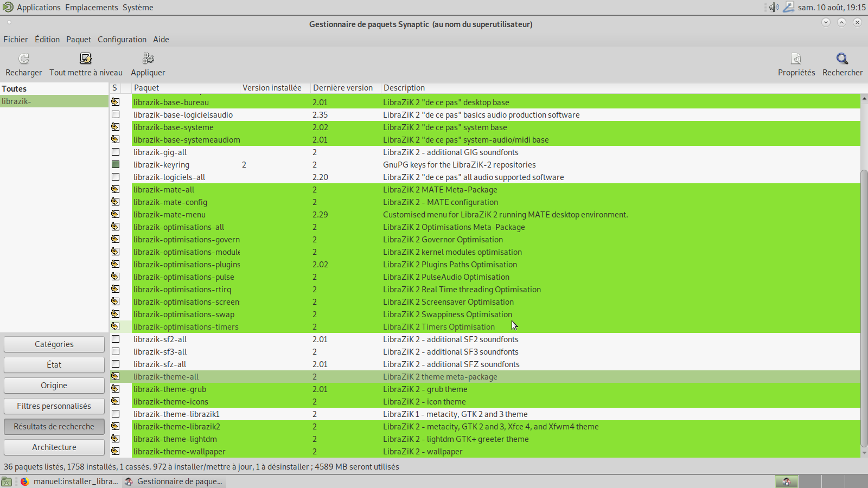This screenshot has height=488, width=868.
Task: Mark the librazik-theme-librazik1 checkbox
Action: tap(116, 414)
